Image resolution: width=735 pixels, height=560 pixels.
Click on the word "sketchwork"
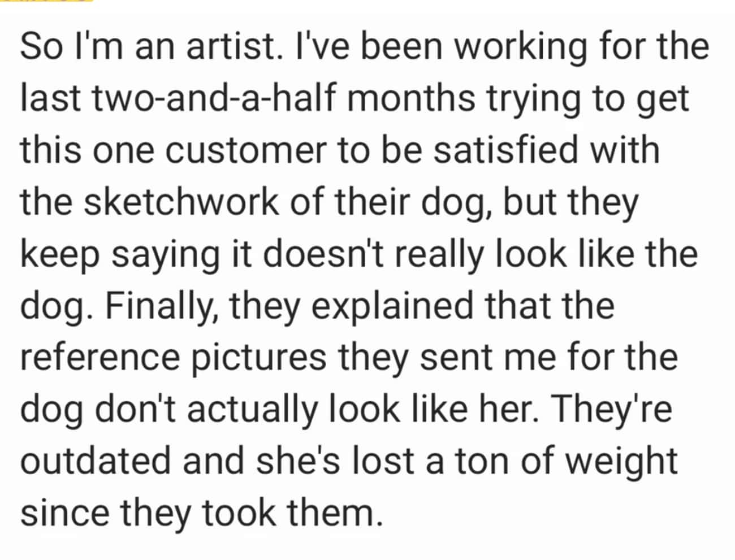pos(182,202)
